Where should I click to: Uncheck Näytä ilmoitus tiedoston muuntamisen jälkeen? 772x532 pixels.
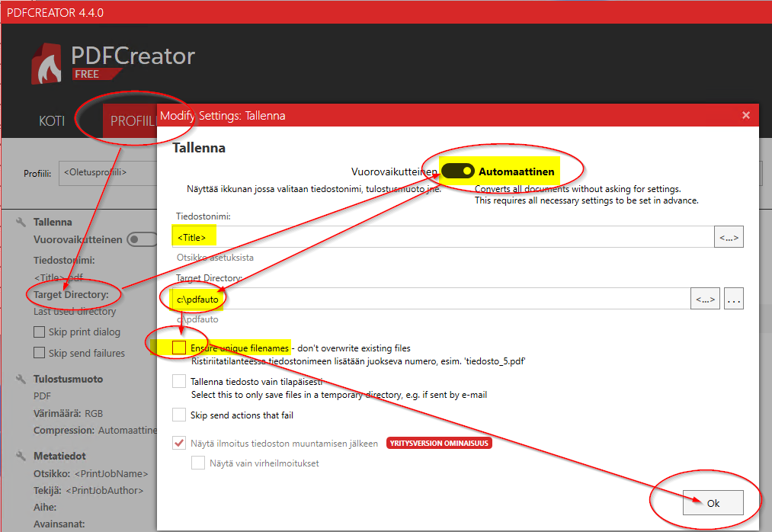coord(179,443)
